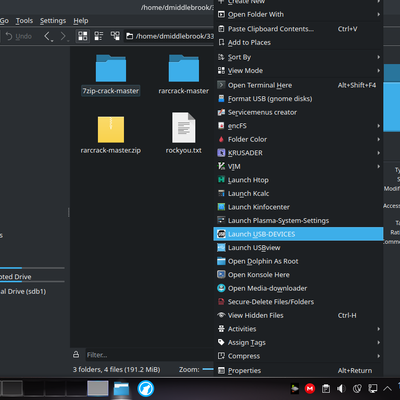The image size is (400, 400).
Task: Click the VIM icon
Action: coord(221,166)
